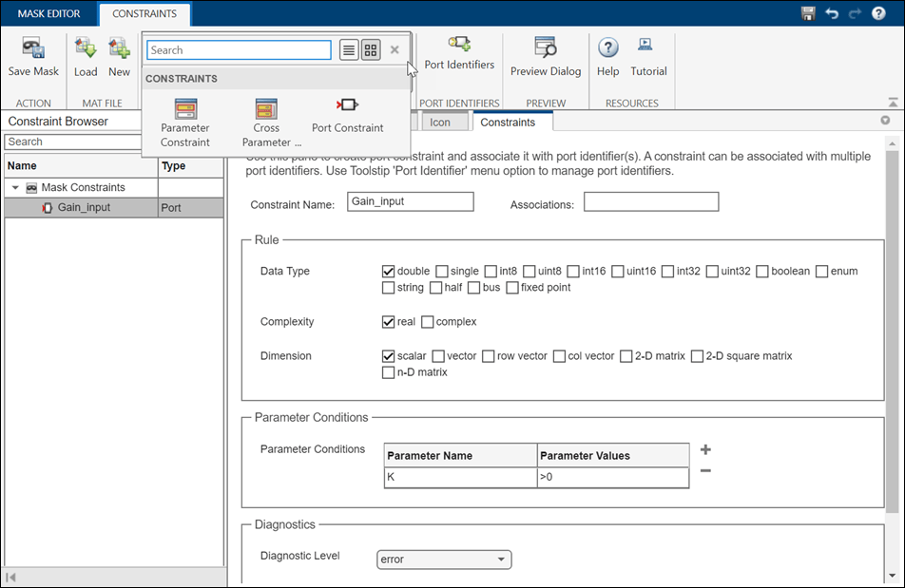The height and width of the screenshot is (588, 905).
Task: Create a New MAT file
Action: (119, 56)
